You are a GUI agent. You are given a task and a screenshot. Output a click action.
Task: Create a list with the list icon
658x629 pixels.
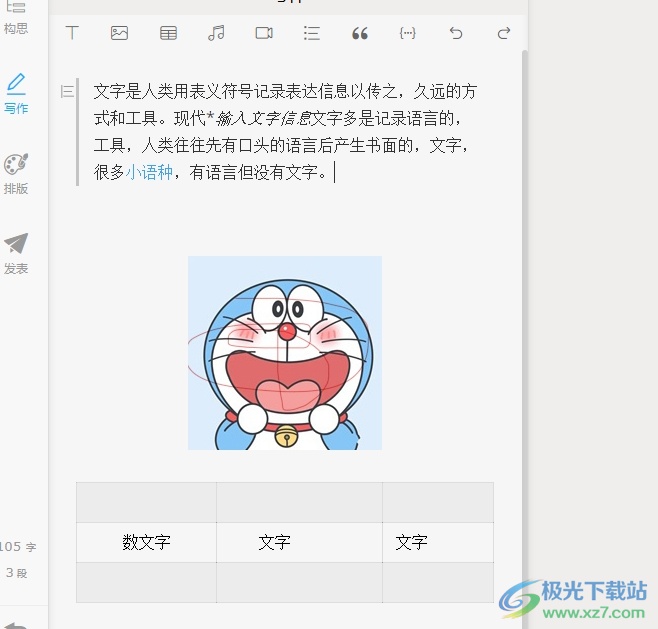(312, 33)
